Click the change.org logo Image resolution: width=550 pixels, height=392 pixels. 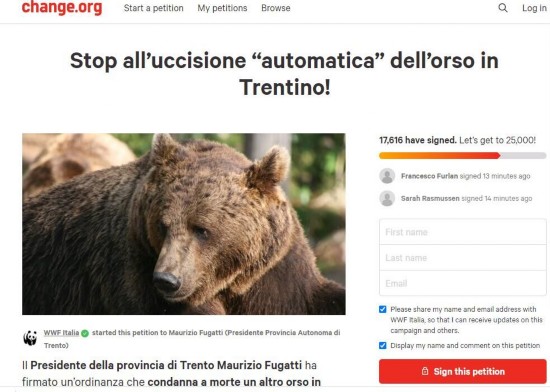[62, 8]
